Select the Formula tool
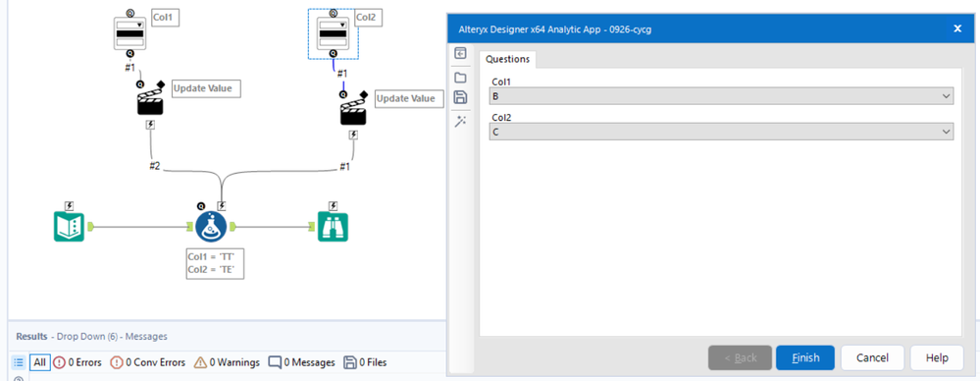The image size is (980, 381). pos(211,227)
